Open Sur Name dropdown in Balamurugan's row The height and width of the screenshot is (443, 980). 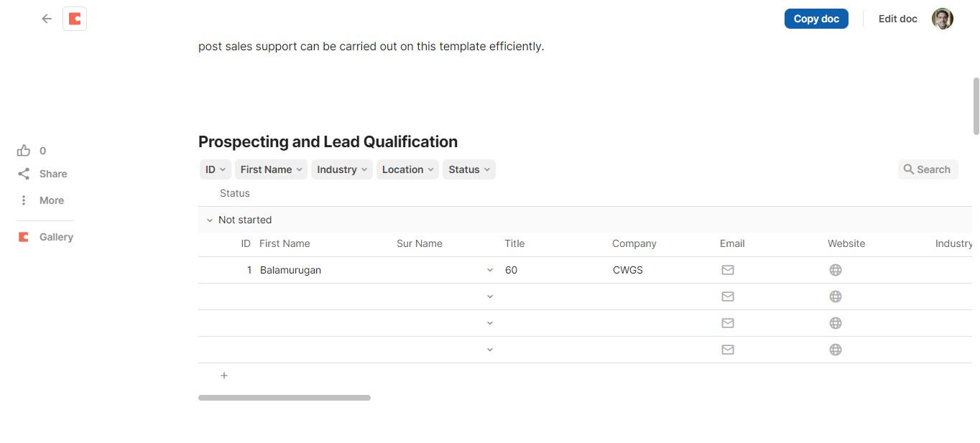click(490, 270)
